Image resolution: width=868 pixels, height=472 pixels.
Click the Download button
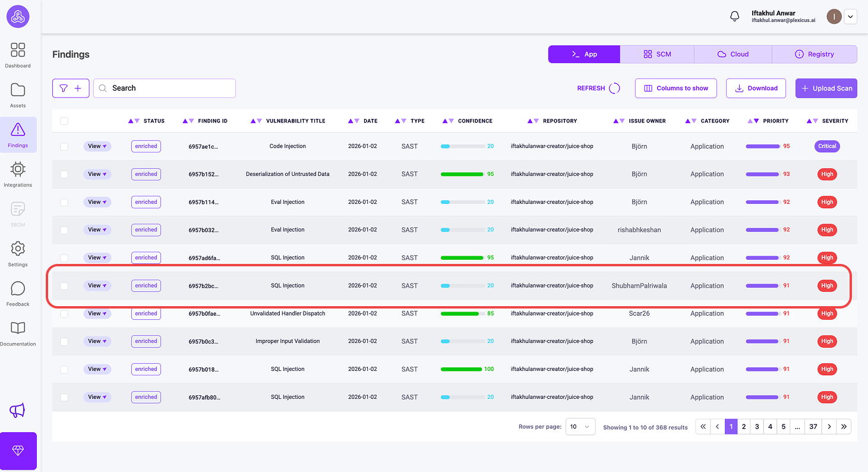[756, 88]
